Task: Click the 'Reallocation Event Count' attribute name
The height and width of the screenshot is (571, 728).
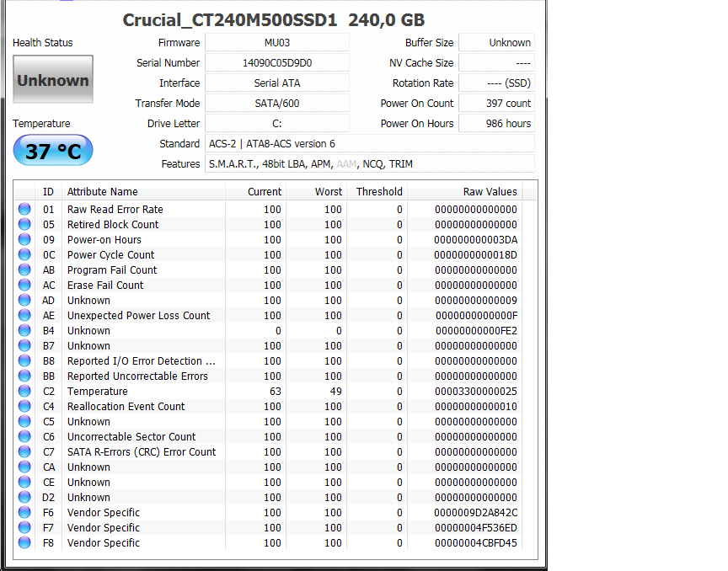Action: [126, 406]
